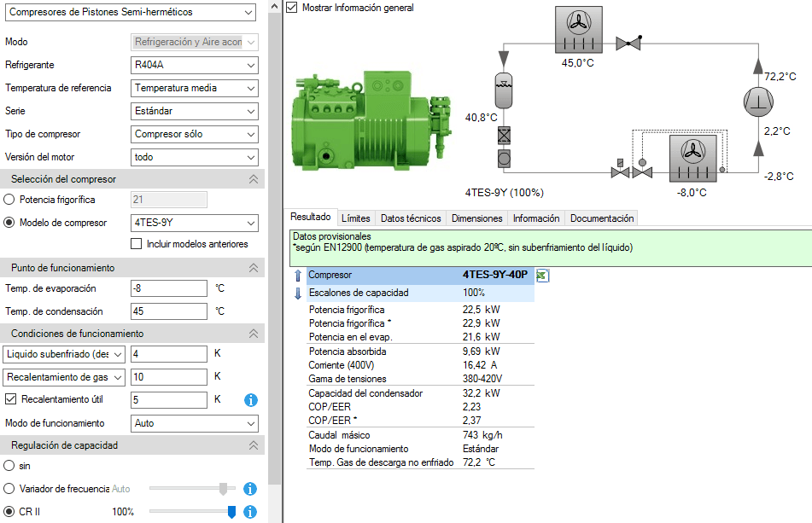This screenshot has width=812, height=523.
Task: Click the info icon for Variador de frecuencia
Action: pyautogui.click(x=250, y=489)
